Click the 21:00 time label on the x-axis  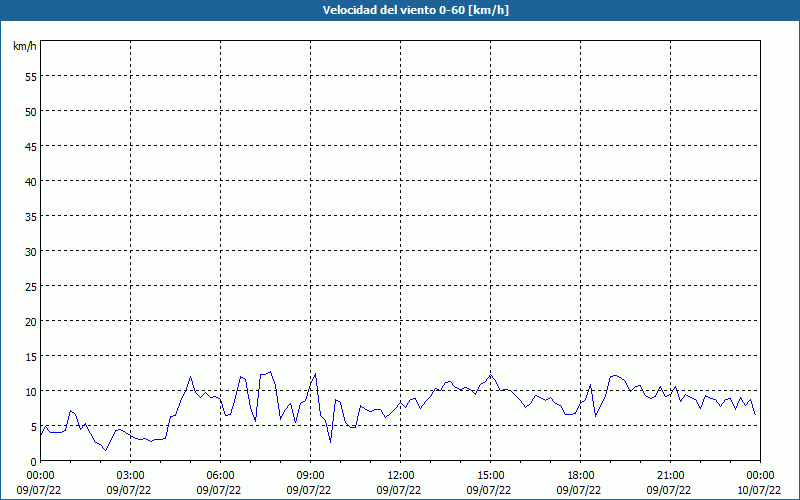point(670,476)
